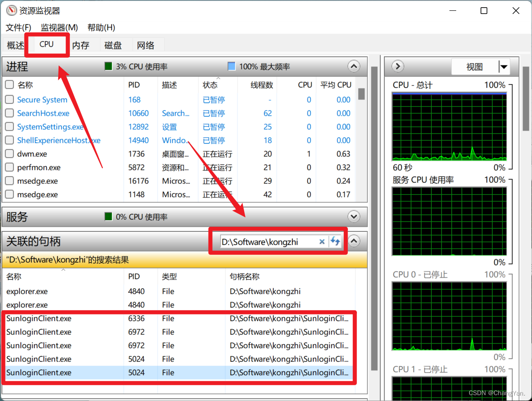This screenshot has width=532, height=401.
Task: Check the select-all checkbox beside 名称 header
Action: coord(9,84)
